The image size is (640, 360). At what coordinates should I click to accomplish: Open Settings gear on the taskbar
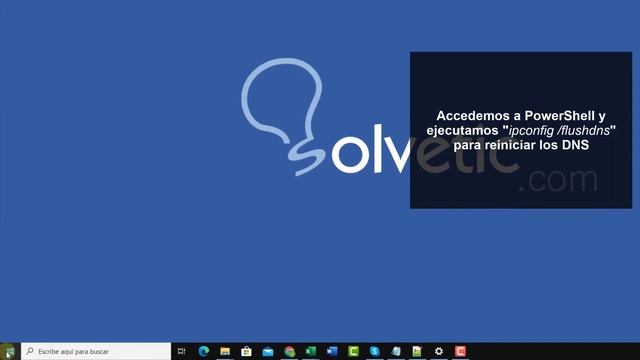pos(439,351)
